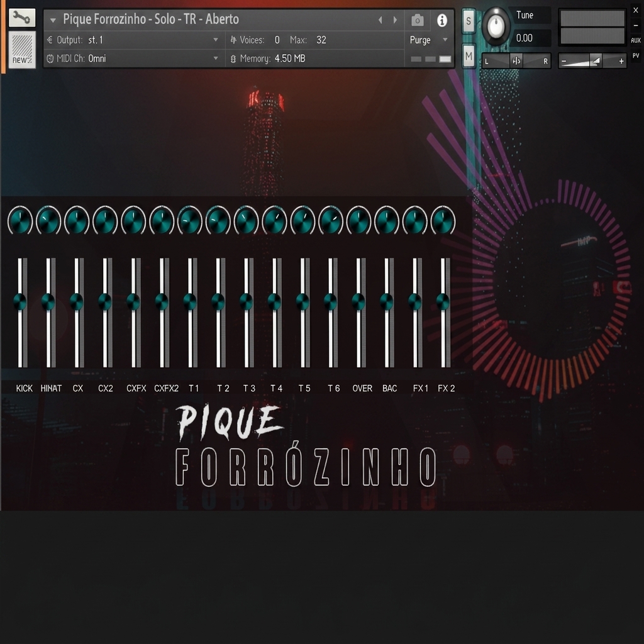Click the pan L-R slider
644x644 pixels.
tap(516, 61)
